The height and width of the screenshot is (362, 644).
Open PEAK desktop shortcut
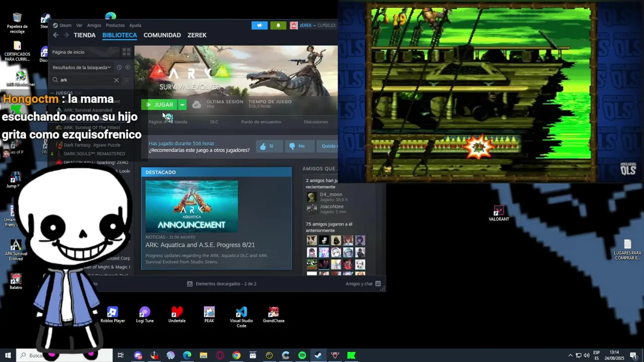pos(209,315)
